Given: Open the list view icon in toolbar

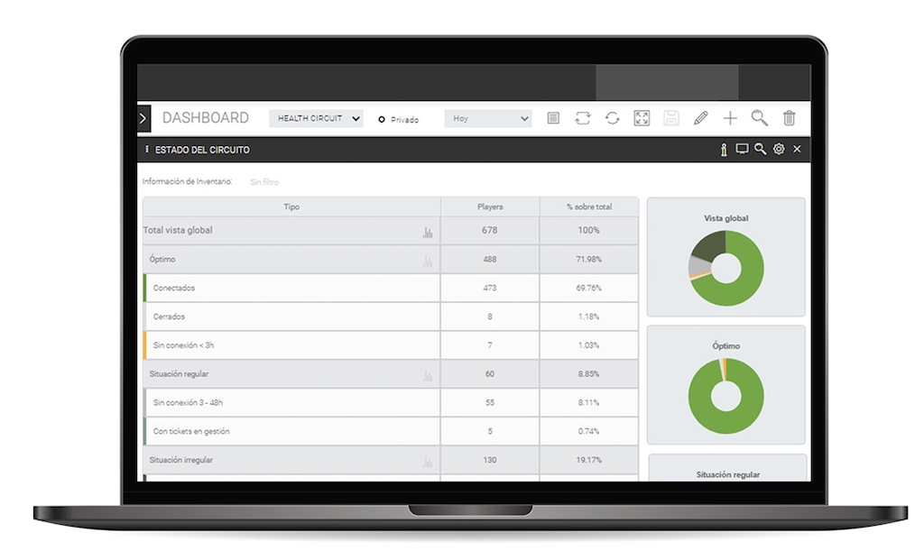Looking at the screenshot, I should coord(554,118).
